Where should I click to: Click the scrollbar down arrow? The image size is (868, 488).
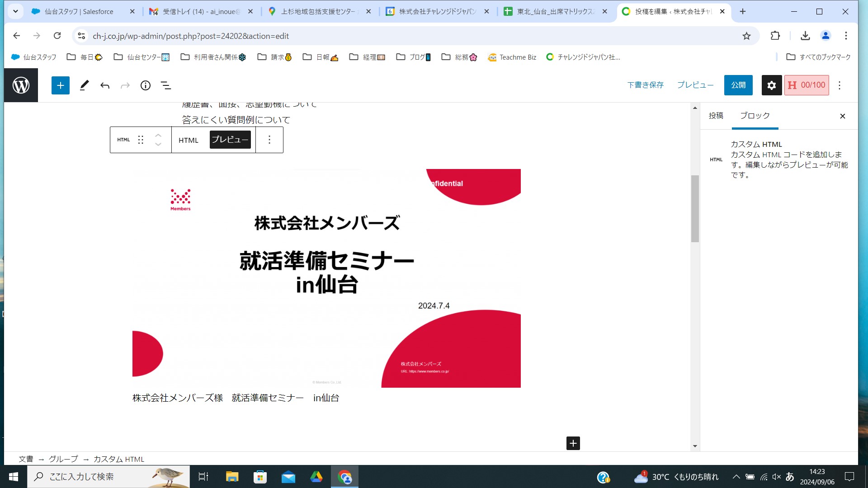point(695,446)
